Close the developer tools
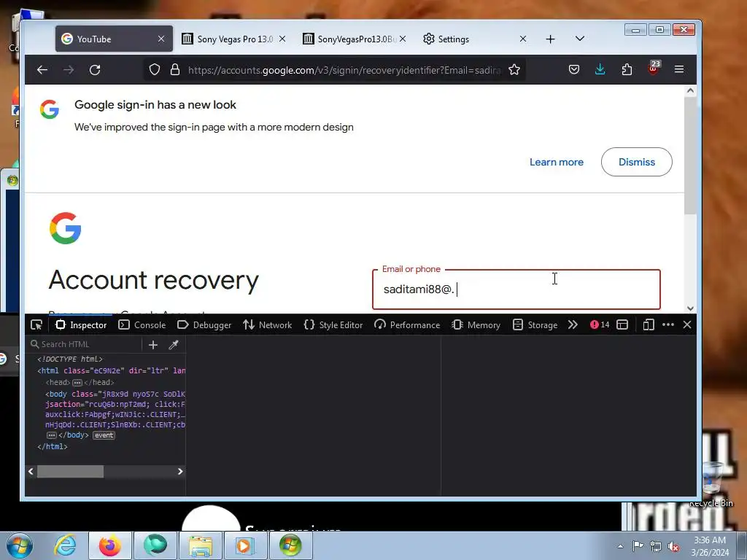Image resolution: width=747 pixels, height=560 pixels. tap(687, 324)
